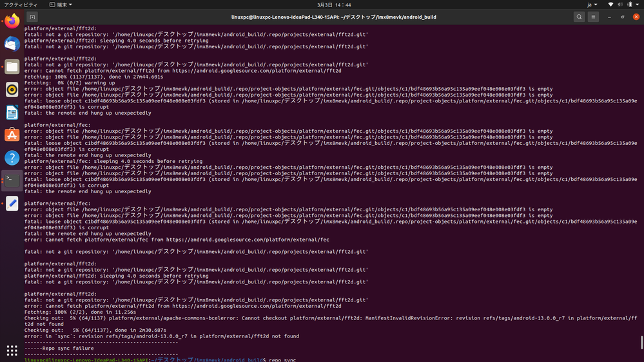
Task: Open Ubuntu Software store
Action: tap(12, 135)
